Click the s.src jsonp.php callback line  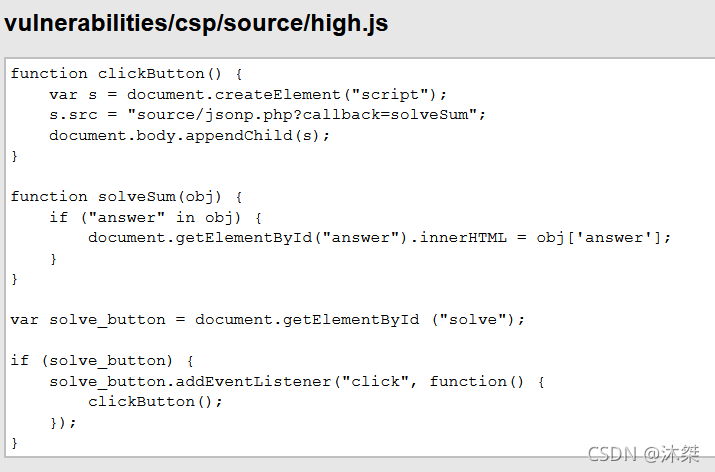[x=268, y=114]
